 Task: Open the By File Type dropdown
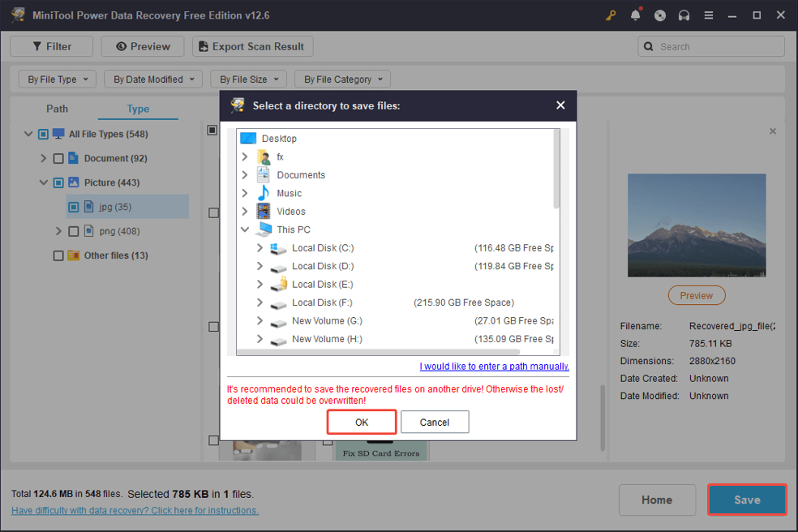click(58, 79)
